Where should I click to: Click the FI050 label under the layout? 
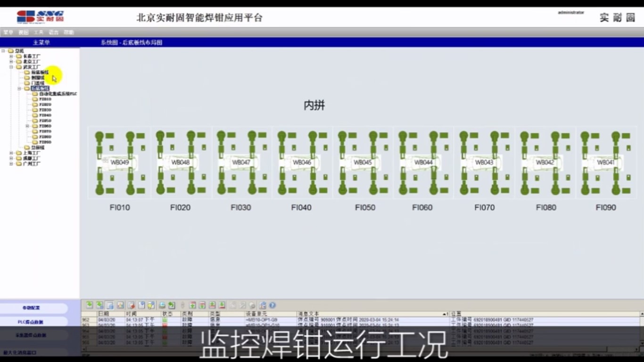pos(365,207)
